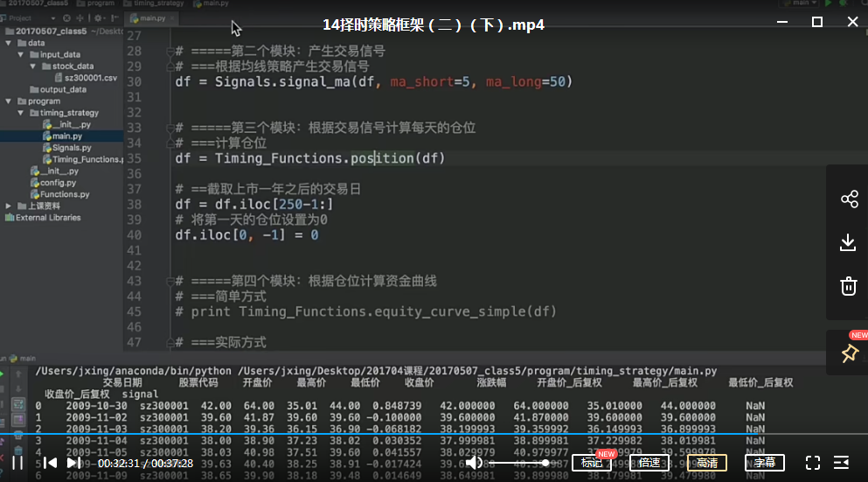
Task: Click the print icon in Run panel
Action: (18, 436)
